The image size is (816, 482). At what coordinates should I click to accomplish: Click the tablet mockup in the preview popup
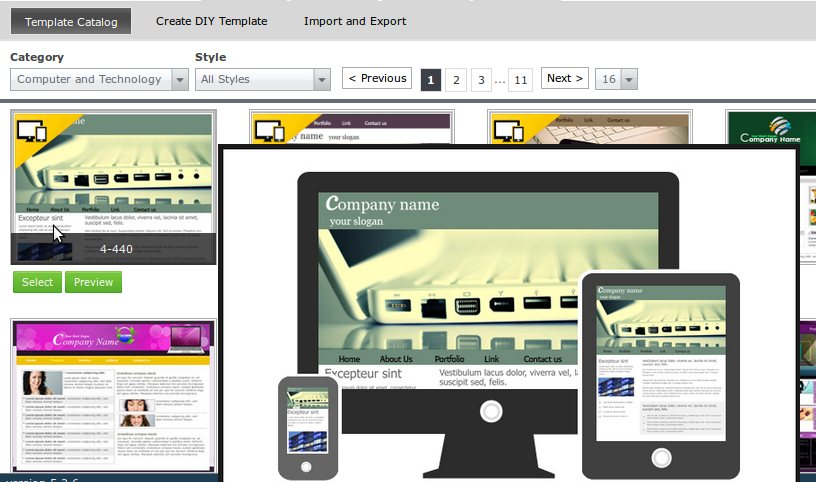(x=660, y=375)
